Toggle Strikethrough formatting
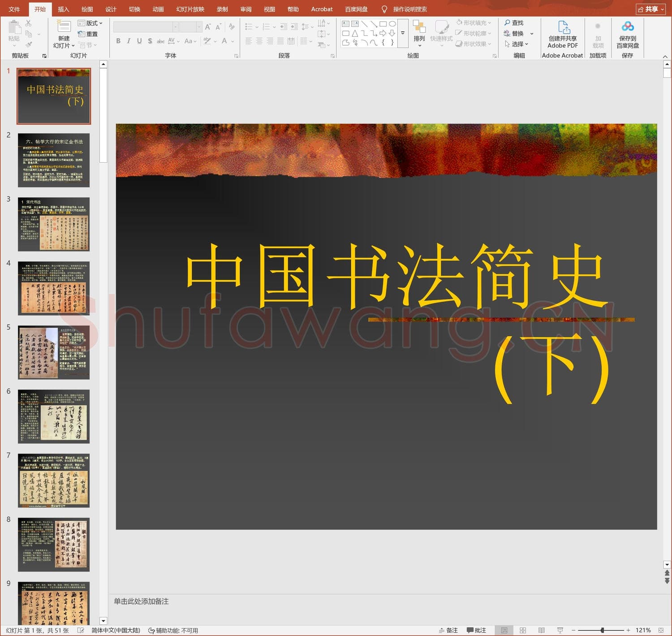This screenshot has width=672, height=636. click(160, 41)
